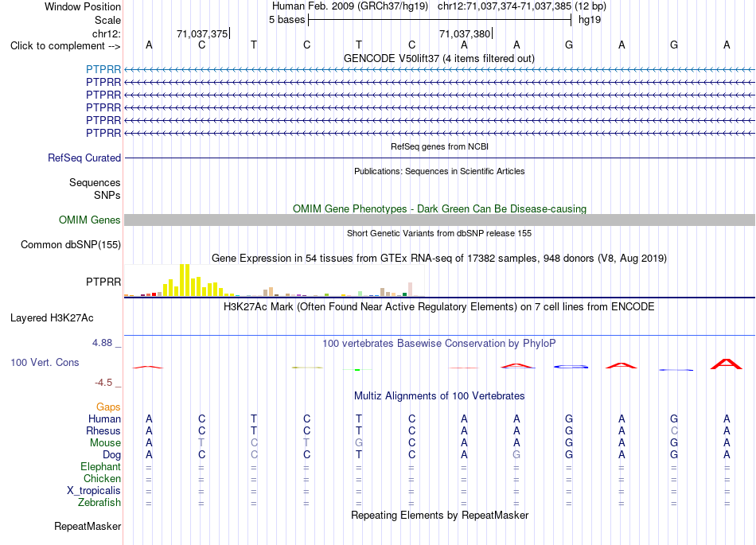Click 'Click to complement -->' to flip bases
Image resolution: width=756 pixels, height=545 pixels.
pos(65,46)
